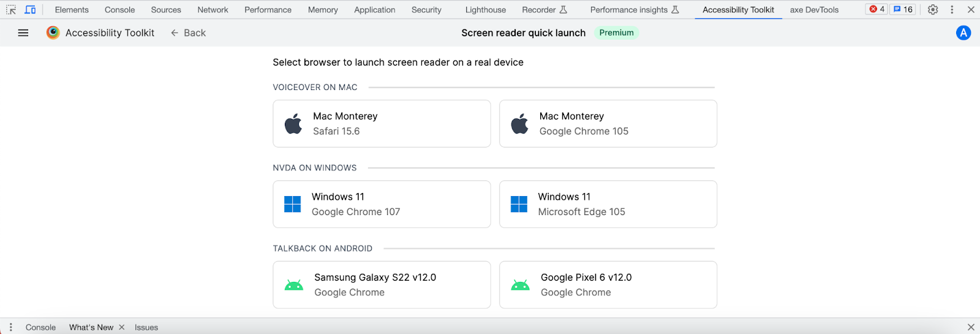Select Google Pixel 6 v12.0 card
The height and width of the screenshot is (334, 980).
pyautogui.click(x=608, y=285)
